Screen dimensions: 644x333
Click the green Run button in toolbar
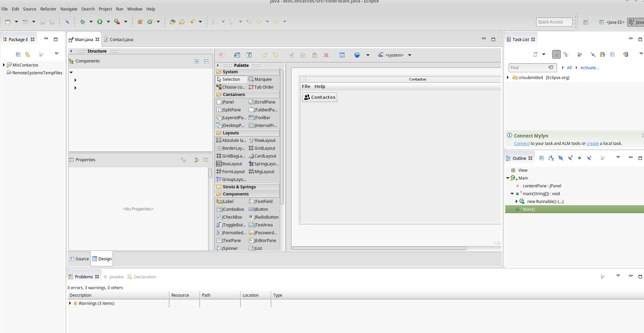(x=100, y=22)
